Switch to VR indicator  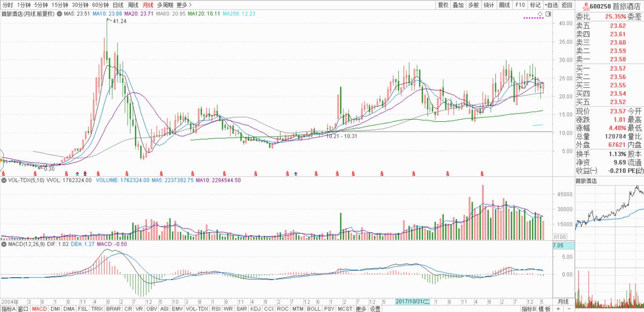(x=139, y=309)
